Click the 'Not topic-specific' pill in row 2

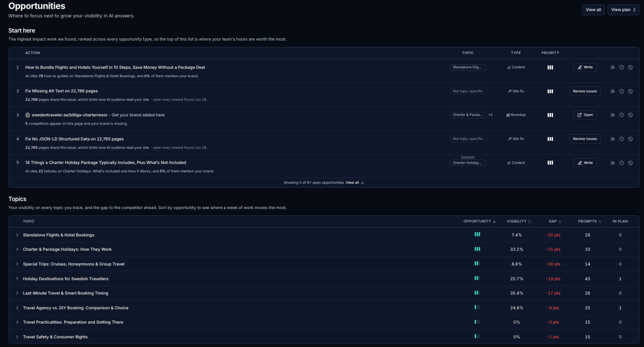point(467,91)
